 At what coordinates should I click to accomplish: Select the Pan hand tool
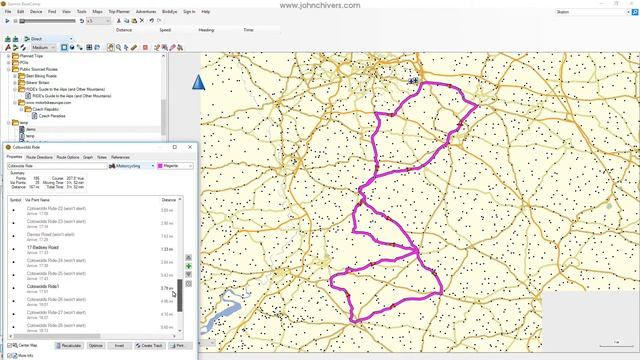(111, 48)
